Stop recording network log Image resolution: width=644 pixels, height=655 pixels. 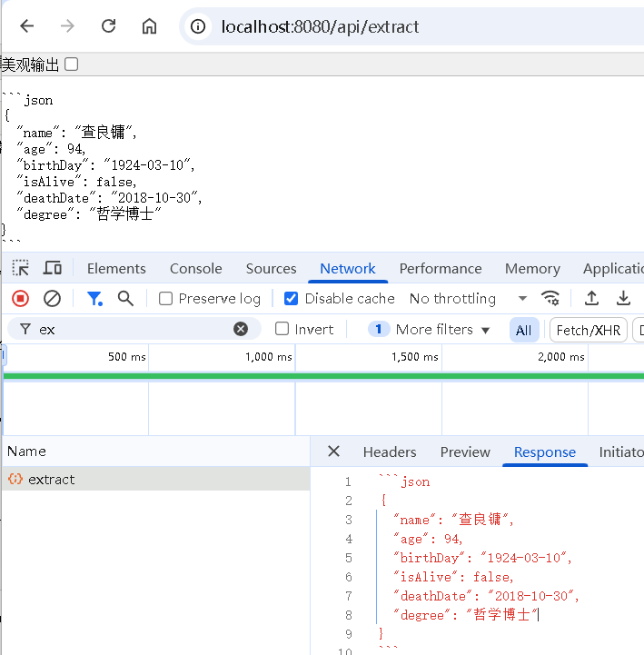(x=20, y=299)
